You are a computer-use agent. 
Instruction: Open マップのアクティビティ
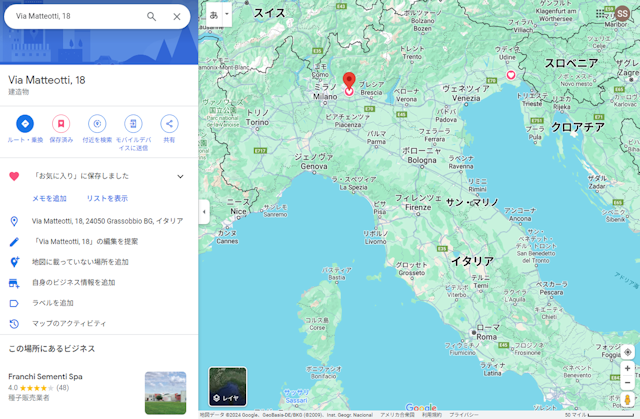69,324
